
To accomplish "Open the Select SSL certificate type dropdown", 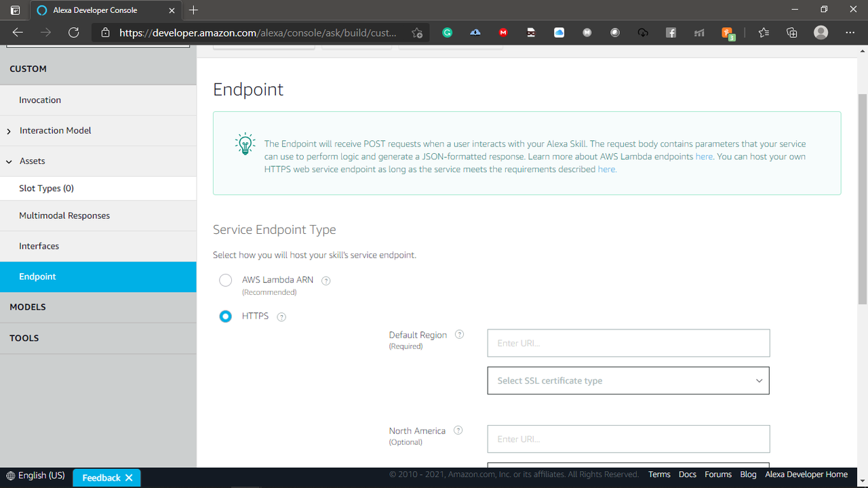I will click(x=629, y=380).
